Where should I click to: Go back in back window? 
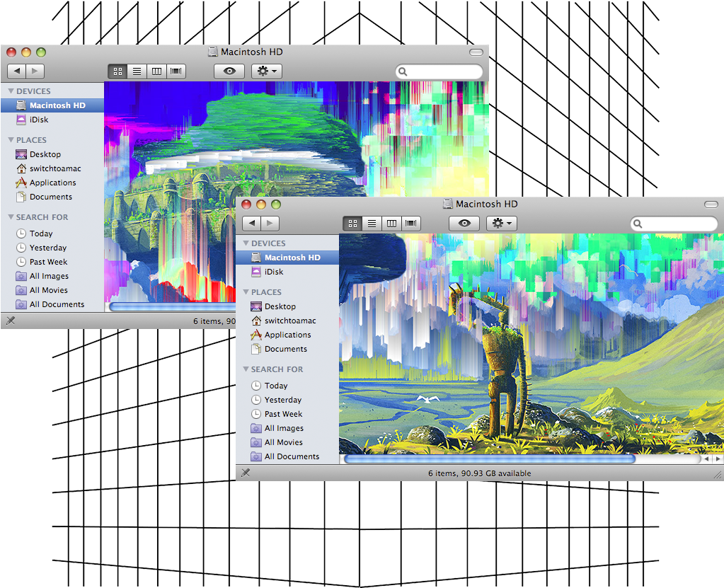(16, 71)
